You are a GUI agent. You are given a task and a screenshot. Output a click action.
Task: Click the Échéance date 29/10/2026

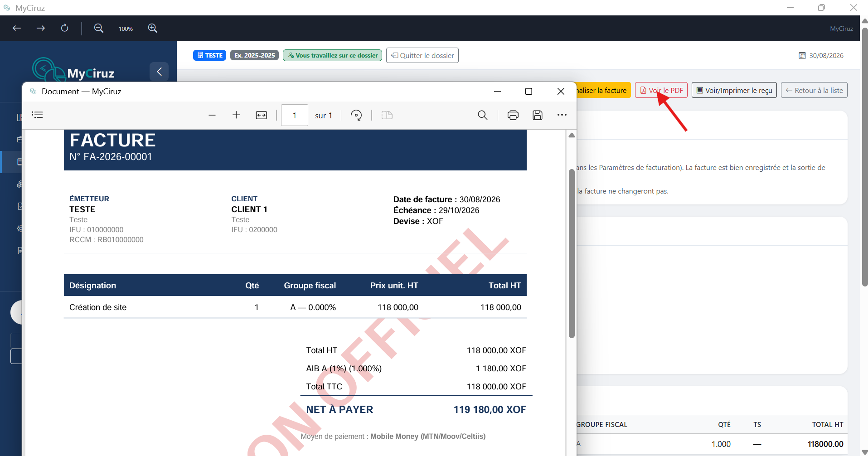pos(459,210)
